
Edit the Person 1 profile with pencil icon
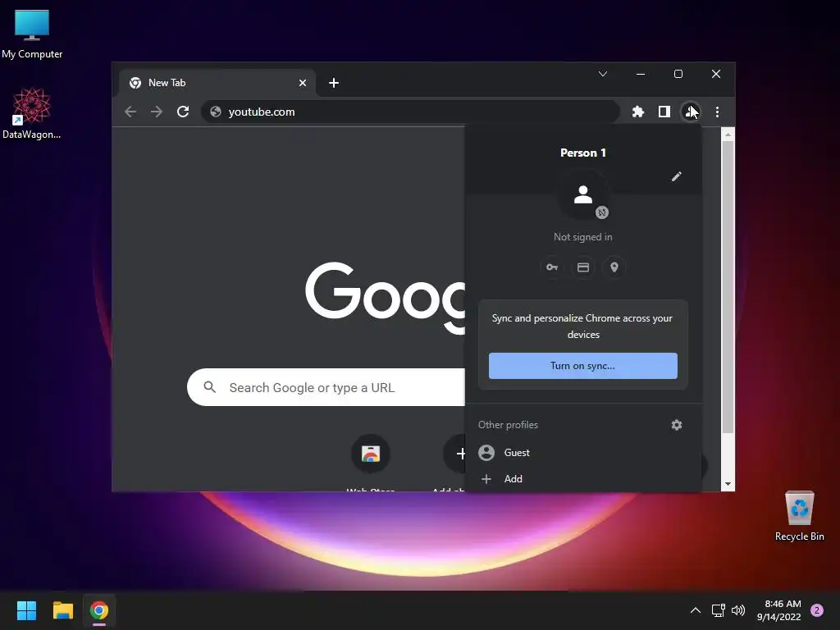pyautogui.click(x=676, y=176)
